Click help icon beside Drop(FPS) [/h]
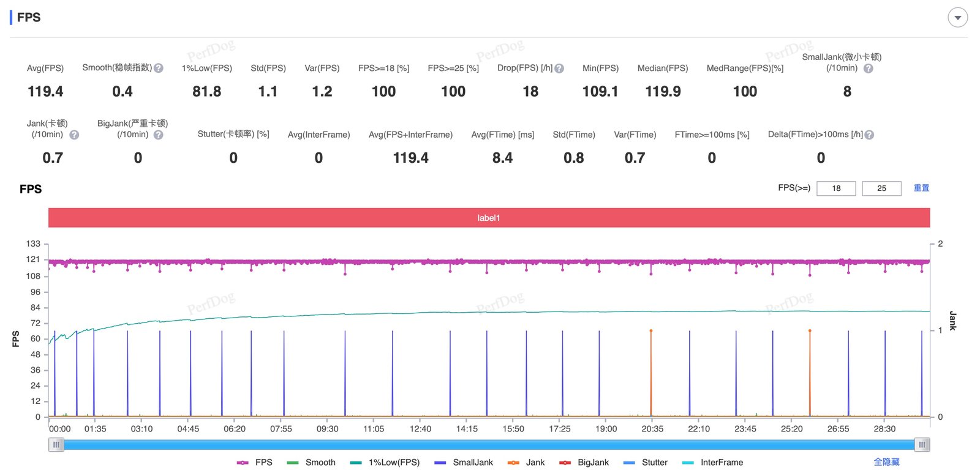Screen dimensions: 980x470 (x=559, y=69)
